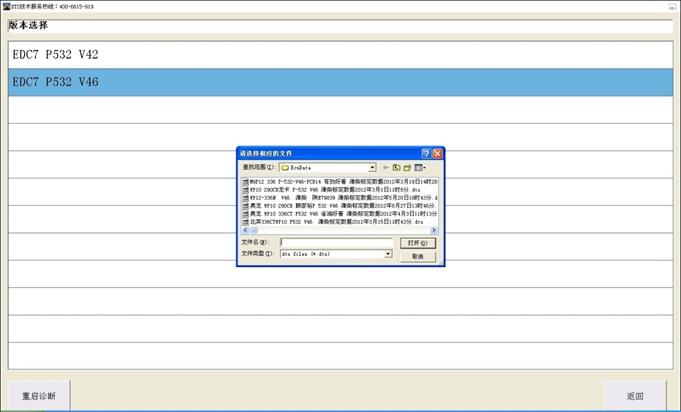The height and width of the screenshot is (412, 681).
Task: Expand the 查找范围 folder dropdown
Action: (x=372, y=168)
